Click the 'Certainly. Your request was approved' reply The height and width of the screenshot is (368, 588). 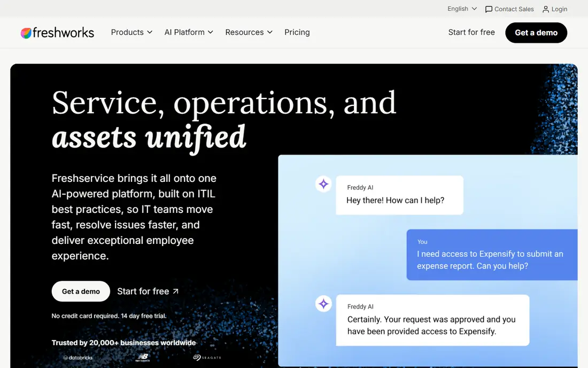(432, 320)
